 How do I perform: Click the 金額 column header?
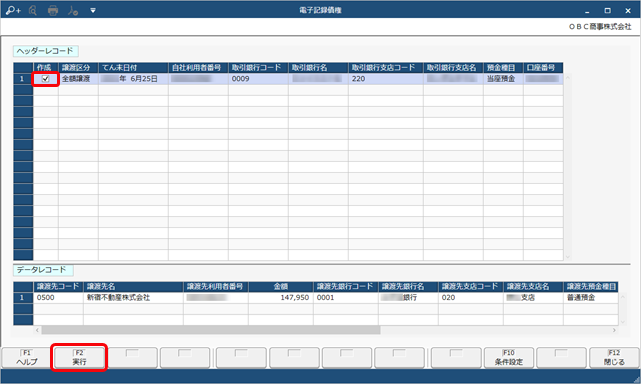pos(280,287)
